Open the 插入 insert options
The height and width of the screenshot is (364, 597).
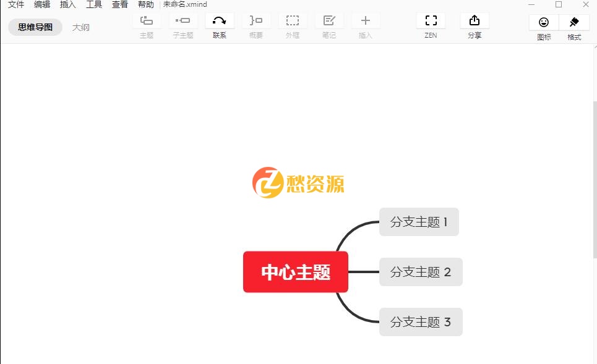[366, 25]
